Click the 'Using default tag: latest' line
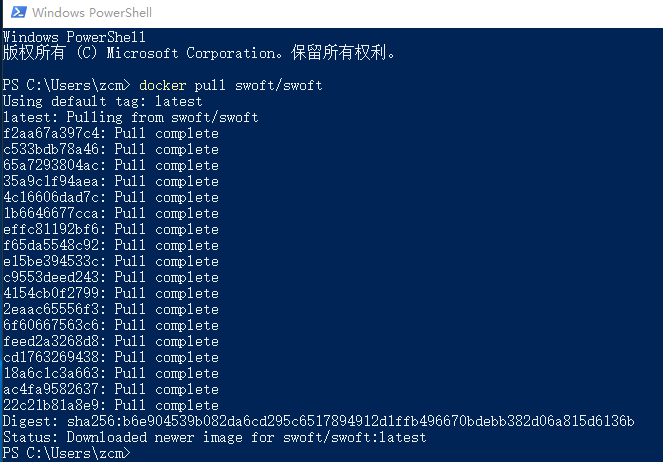Screen dimensions: 663x462 [x=103, y=101]
